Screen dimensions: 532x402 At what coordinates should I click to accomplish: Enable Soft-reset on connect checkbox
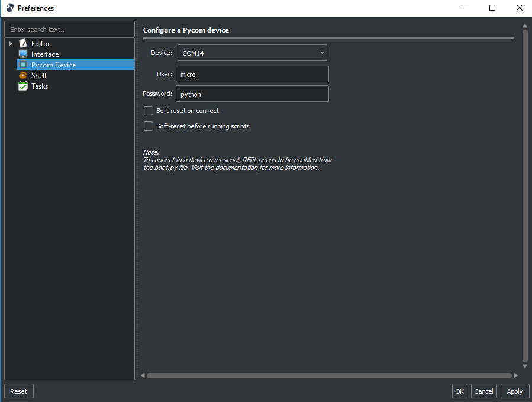(149, 111)
